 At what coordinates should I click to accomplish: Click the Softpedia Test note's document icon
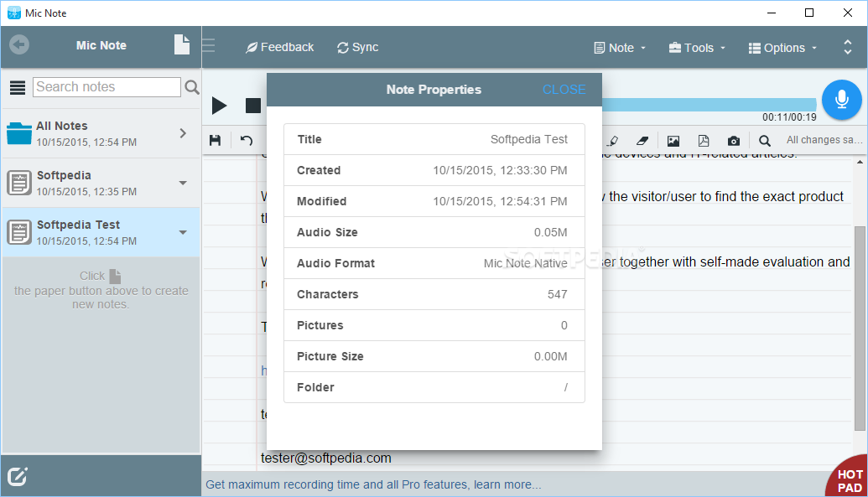tap(19, 232)
